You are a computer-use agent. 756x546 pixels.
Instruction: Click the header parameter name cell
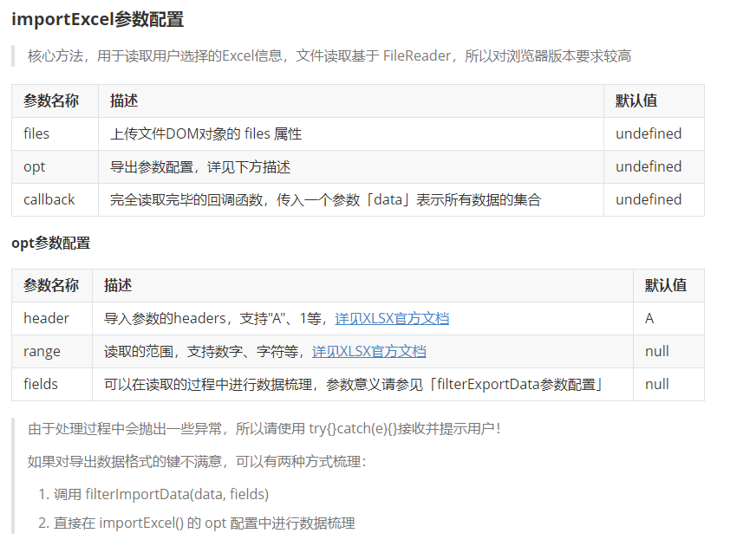[46, 319]
